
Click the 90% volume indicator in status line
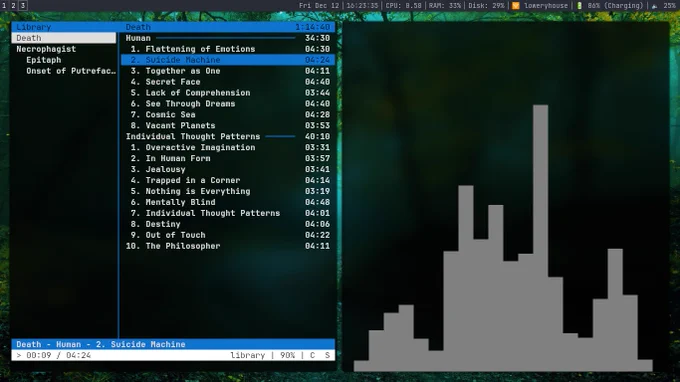[288, 355]
